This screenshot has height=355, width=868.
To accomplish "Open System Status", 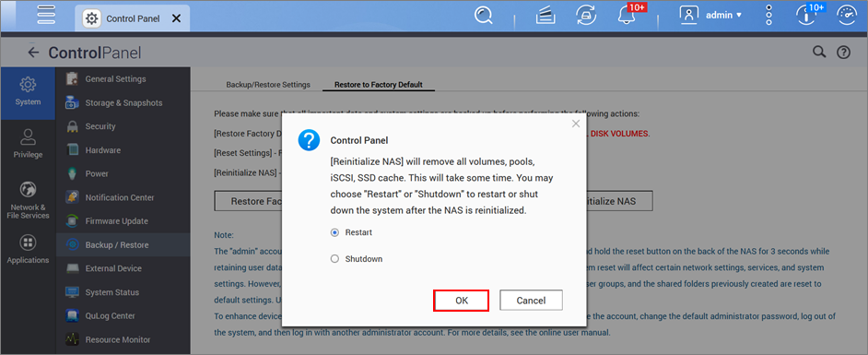I will click(123, 292).
